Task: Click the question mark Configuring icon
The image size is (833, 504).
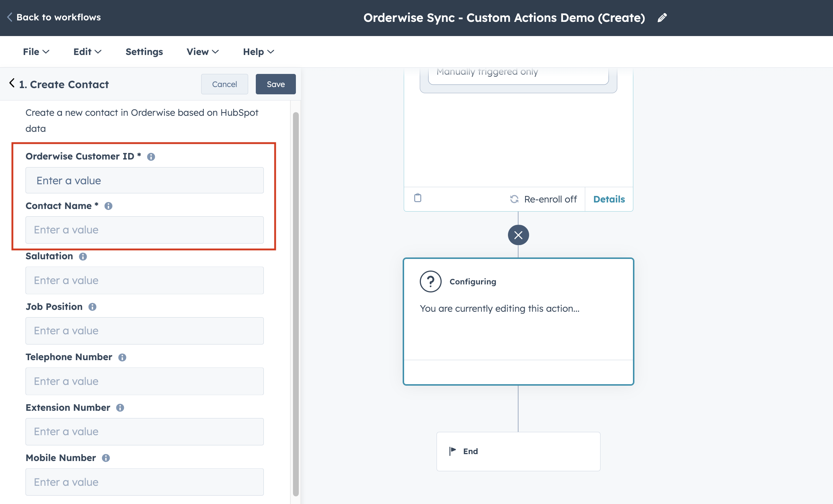Action: (x=430, y=281)
